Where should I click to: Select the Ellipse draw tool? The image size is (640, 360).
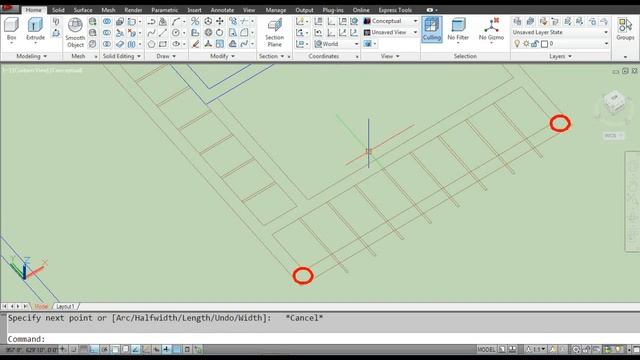176,44
